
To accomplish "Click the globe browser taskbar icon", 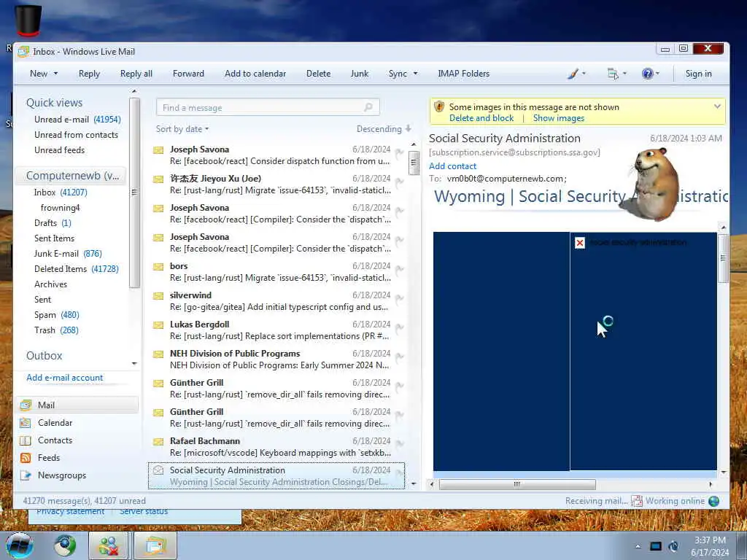I will [65, 545].
